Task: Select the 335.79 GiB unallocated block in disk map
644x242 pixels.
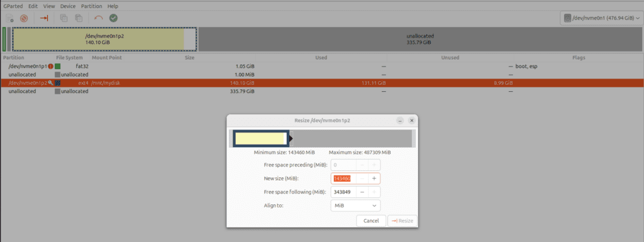Action: [x=420, y=40]
